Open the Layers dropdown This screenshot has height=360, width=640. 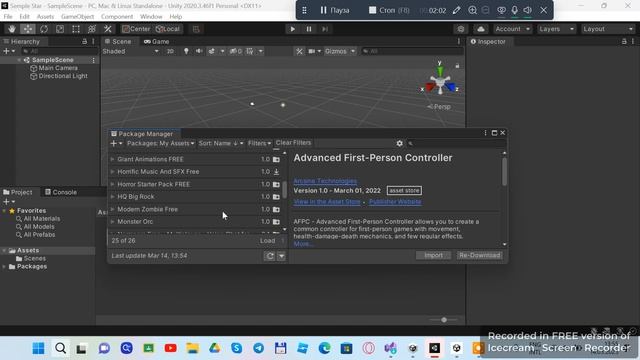(556, 29)
